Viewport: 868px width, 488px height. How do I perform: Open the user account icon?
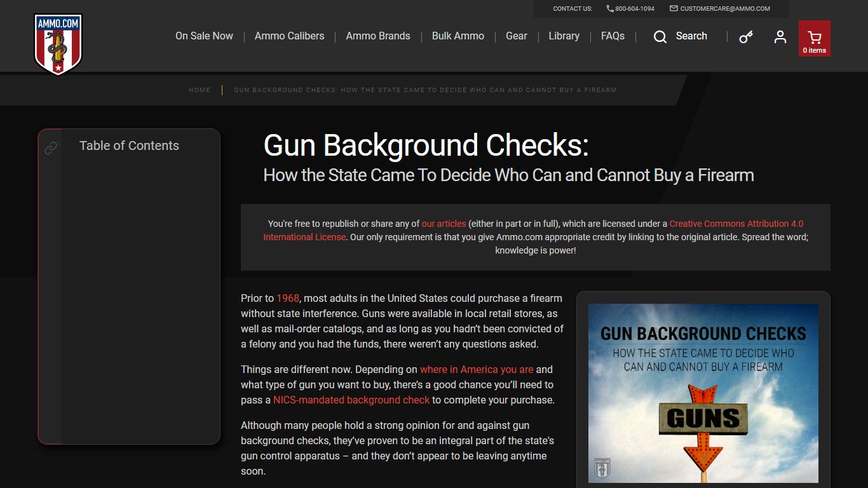tap(780, 37)
